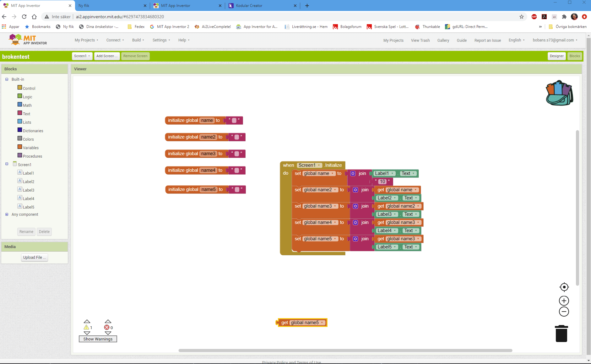
Task: Open Screen1 dropdown in when block
Action: pos(310,165)
